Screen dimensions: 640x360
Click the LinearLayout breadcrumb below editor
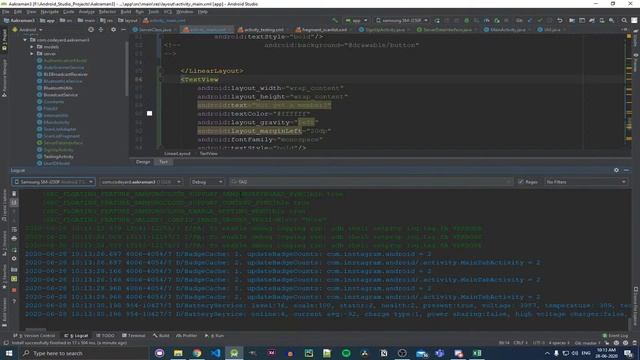pos(177,154)
